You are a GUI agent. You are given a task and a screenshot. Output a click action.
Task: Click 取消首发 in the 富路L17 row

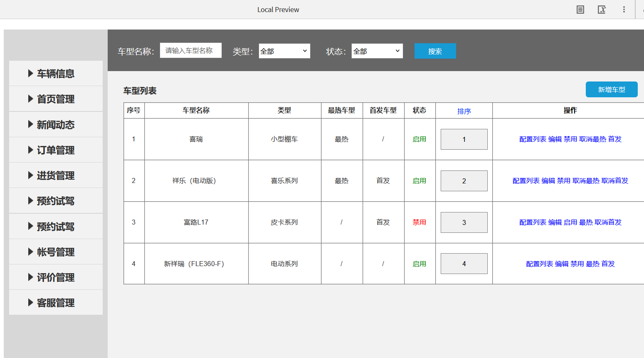coord(608,222)
